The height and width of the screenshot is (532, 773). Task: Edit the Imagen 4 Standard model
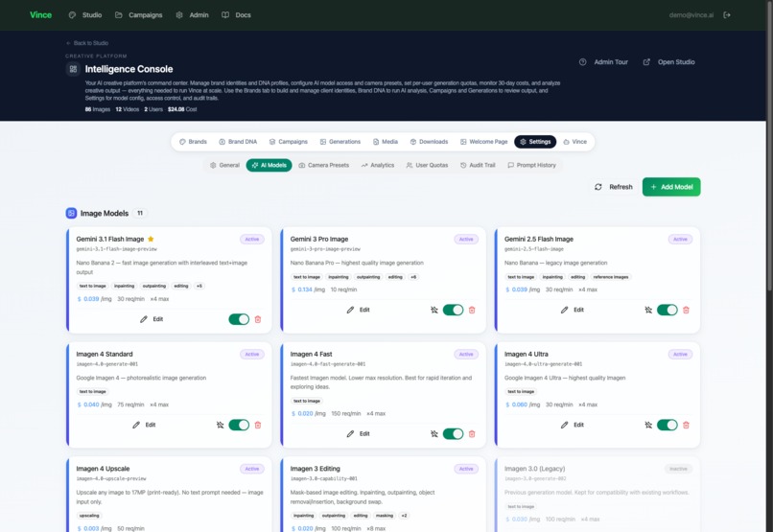point(145,425)
